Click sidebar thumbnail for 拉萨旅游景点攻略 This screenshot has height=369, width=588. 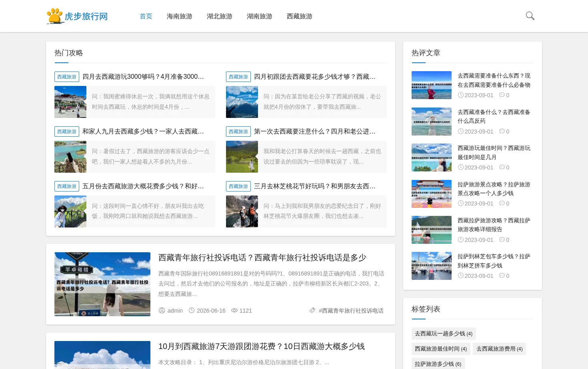point(432,194)
